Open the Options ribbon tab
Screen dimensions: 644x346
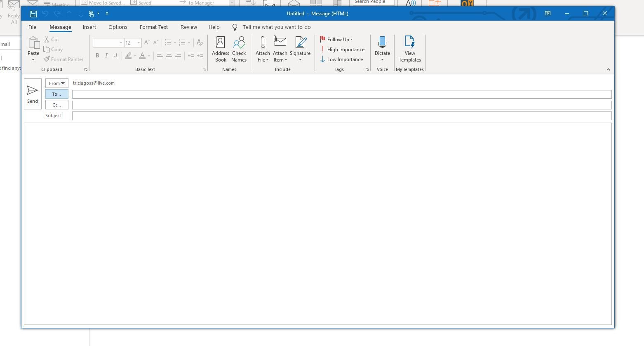(x=118, y=27)
